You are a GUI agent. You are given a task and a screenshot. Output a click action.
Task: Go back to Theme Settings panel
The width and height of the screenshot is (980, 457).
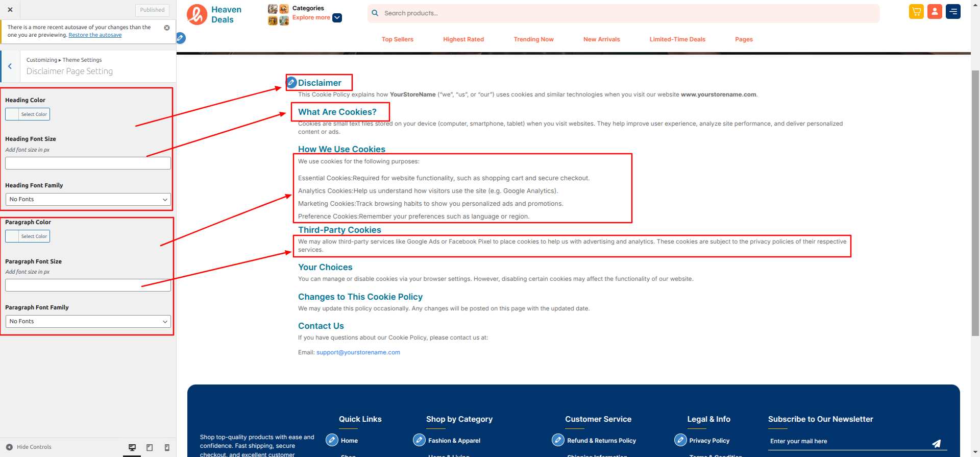tap(10, 66)
